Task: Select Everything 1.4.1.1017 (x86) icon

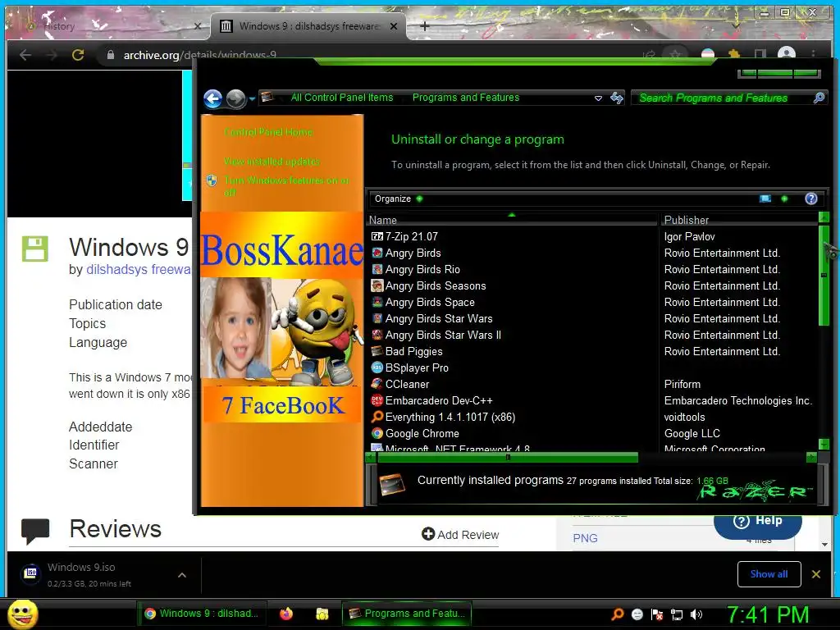Action: click(377, 417)
